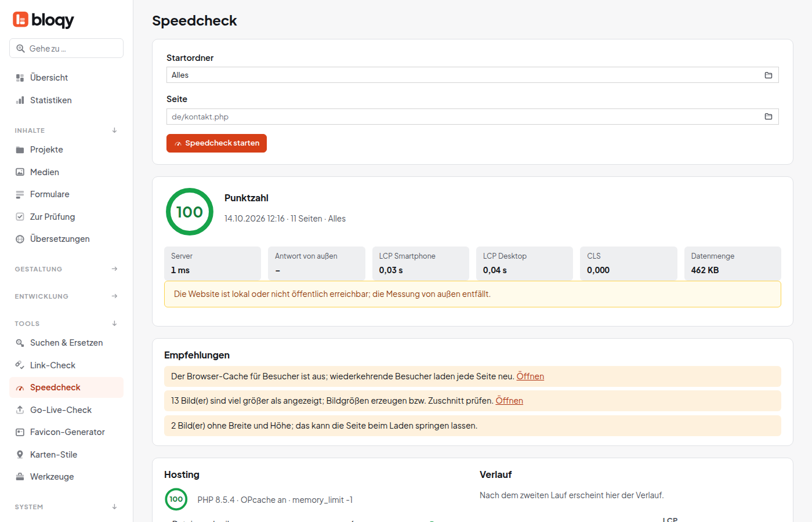Click the Formulare icon
The image size is (812, 522).
[x=20, y=194]
